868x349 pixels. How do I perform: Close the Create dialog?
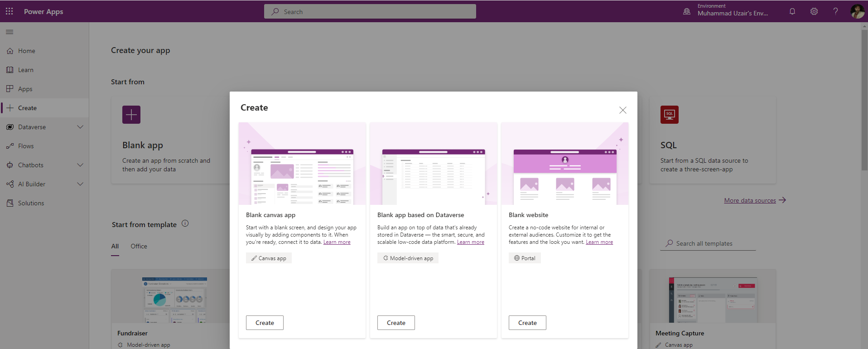[622, 110]
